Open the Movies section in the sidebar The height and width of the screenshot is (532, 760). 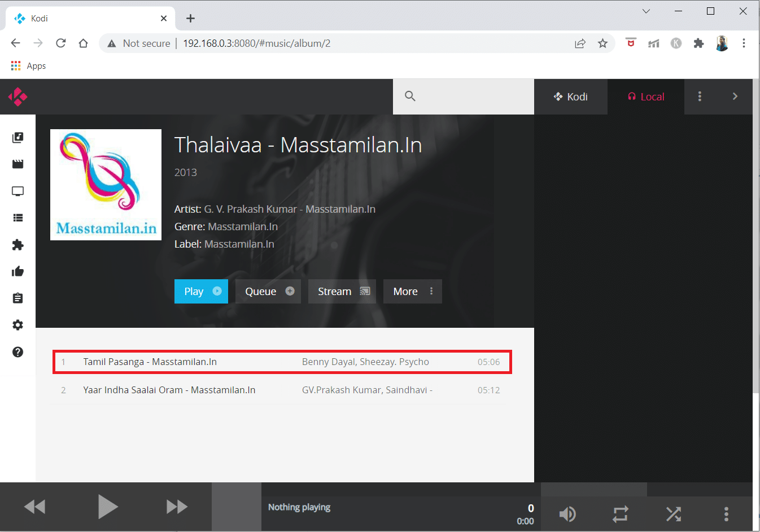(18, 164)
